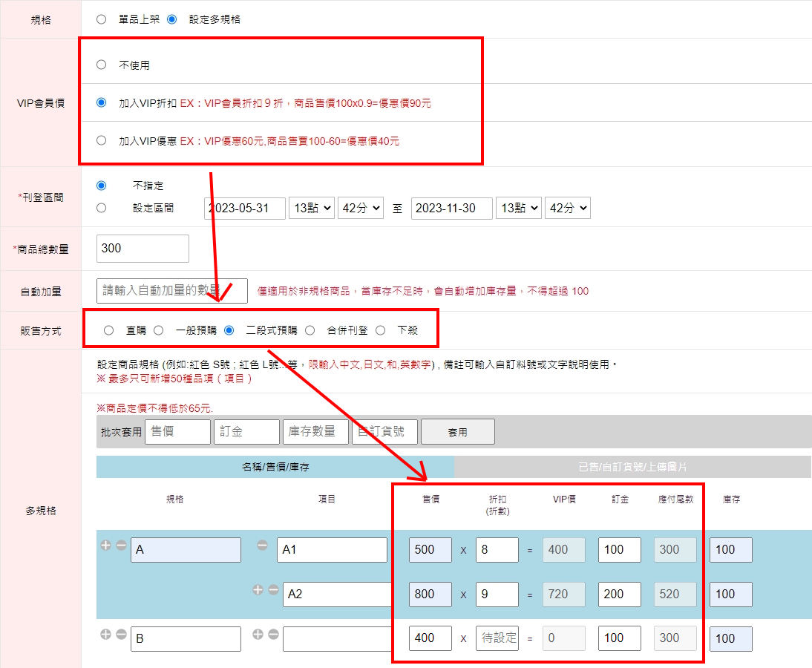812x668 pixels.
Task: Remove item A1 with its minus icon
Action: (x=263, y=546)
